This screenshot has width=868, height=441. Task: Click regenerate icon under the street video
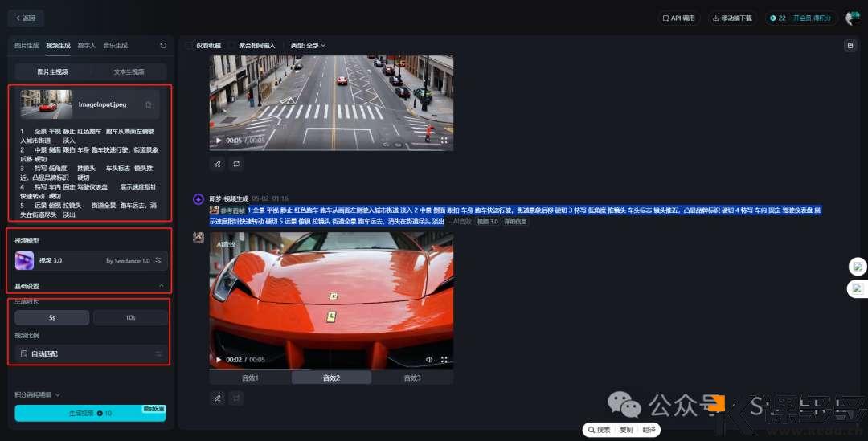tap(236, 164)
